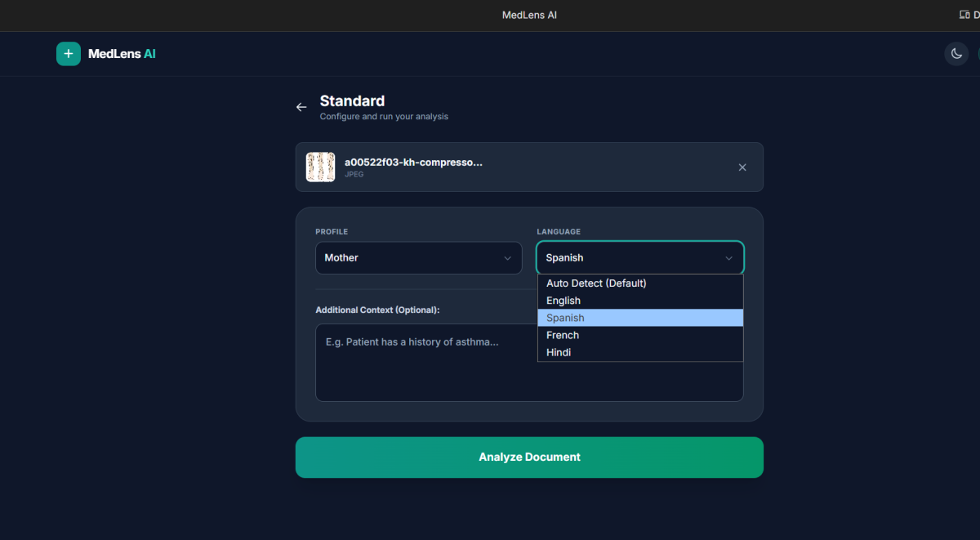Click the chevron arrow in Language field
980x540 pixels.
click(x=729, y=258)
